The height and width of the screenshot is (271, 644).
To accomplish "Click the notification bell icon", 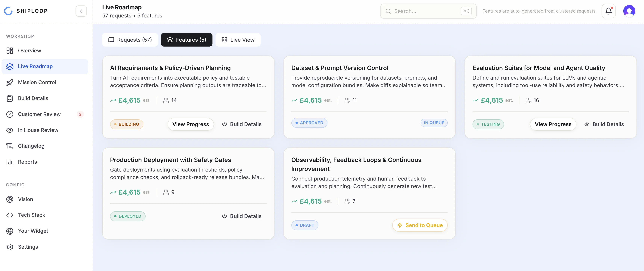I will [608, 11].
